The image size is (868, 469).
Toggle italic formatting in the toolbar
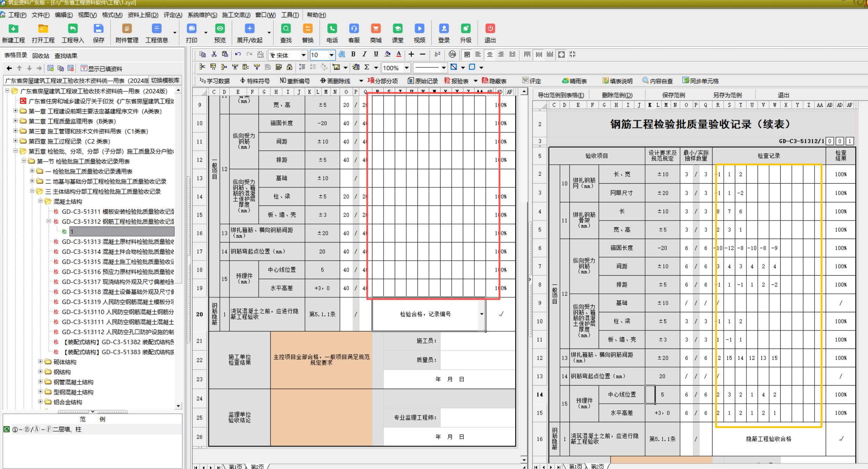point(364,54)
